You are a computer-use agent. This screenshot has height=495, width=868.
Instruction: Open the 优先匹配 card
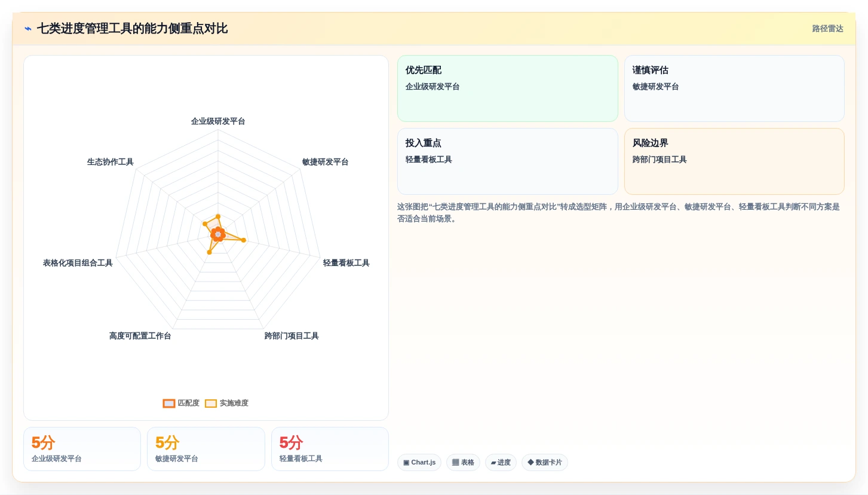point(508,88)
